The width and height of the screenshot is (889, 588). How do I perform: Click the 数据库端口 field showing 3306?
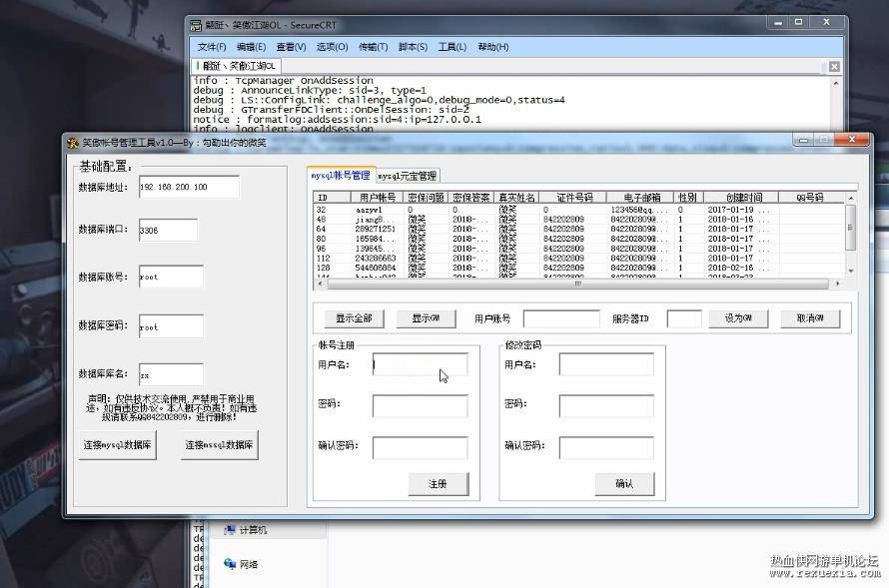tap(168, 230)
